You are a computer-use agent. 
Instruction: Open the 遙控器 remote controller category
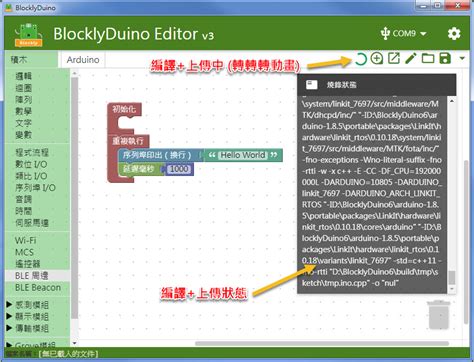pyautogui.click(x=28, y=264)
